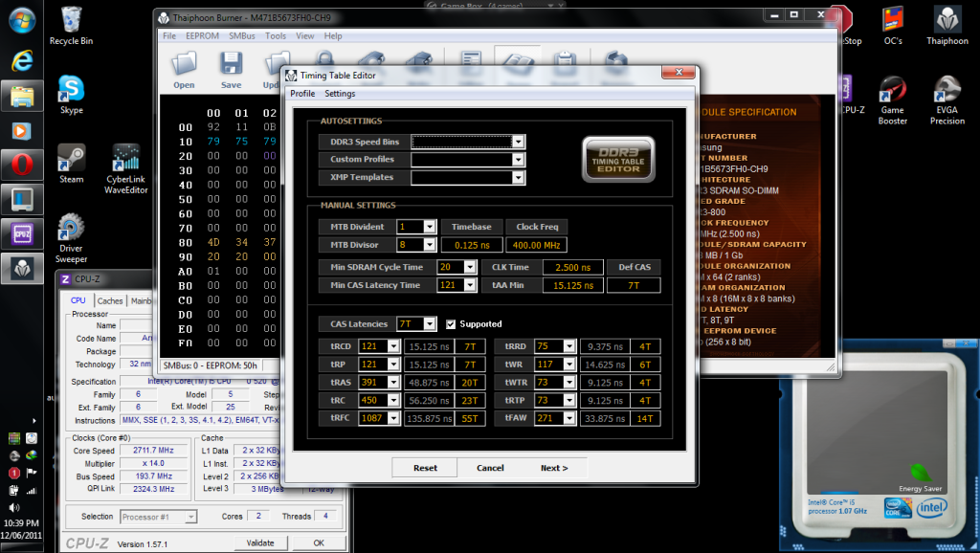Open the tRRD value dropdown

pyautogui.click(x=568, y=346)
